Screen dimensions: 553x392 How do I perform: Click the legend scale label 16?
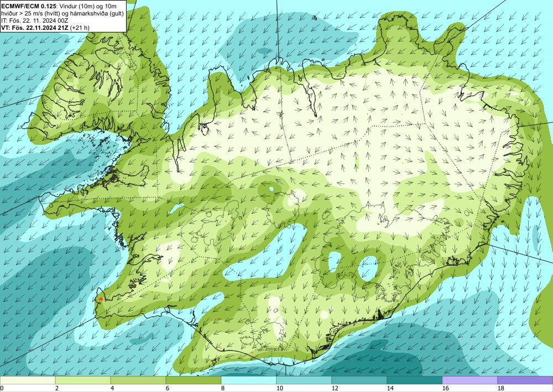click(x=445, y=389)
